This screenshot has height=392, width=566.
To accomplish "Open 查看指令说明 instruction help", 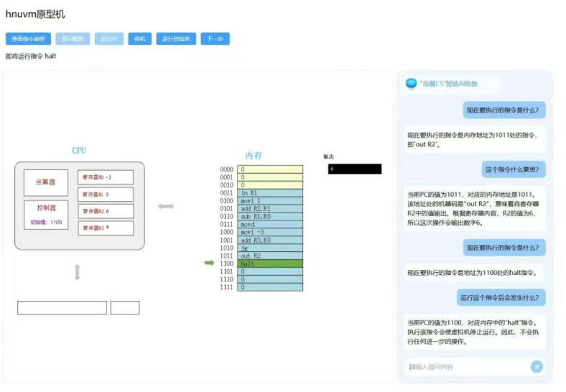I will click(28, 39).
